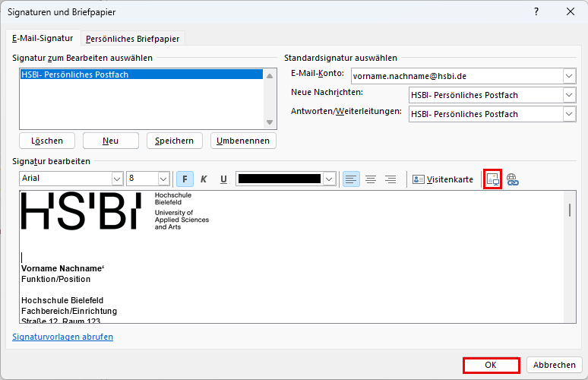This screenshot has height=380, width=588.
Task: Click signature list scroll up arrow
Action: (269, 76)
